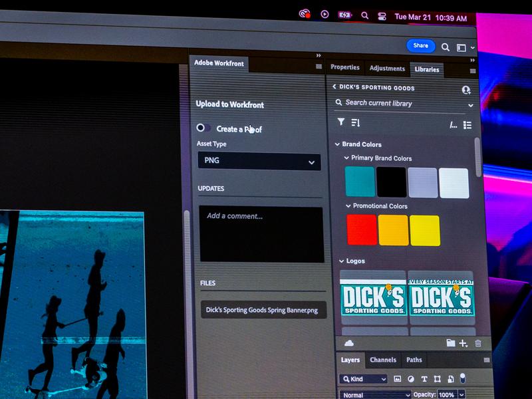This screenshot has width=532, height=399.
Task: Click the Libraries cloud sync icon
Action: [348, 343]
